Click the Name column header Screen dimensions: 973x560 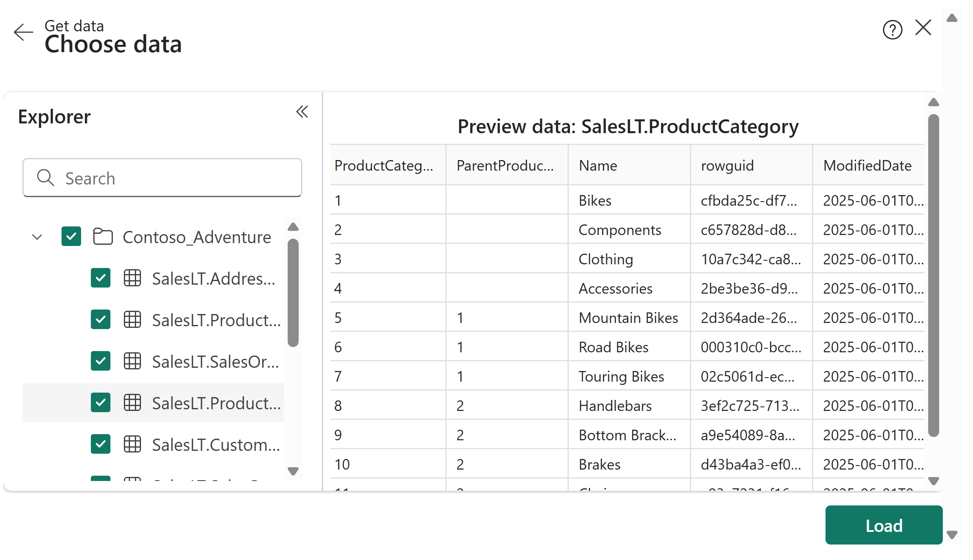tap(598, 166)
